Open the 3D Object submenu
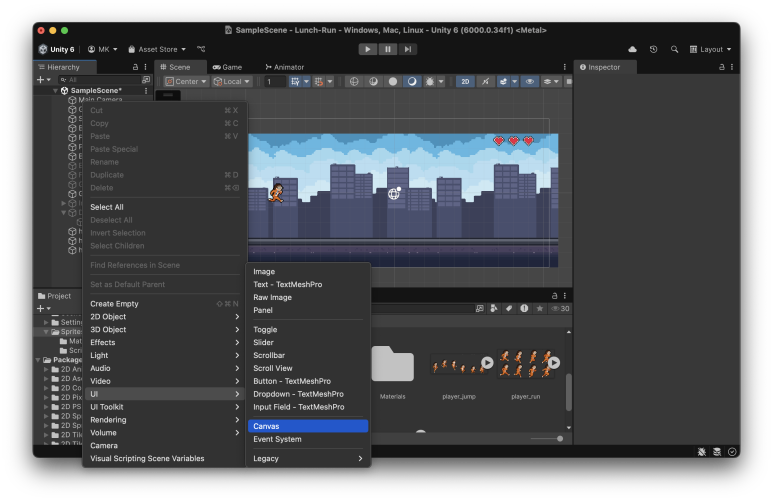The image size is (773, 501). click(x=165, y=329)
